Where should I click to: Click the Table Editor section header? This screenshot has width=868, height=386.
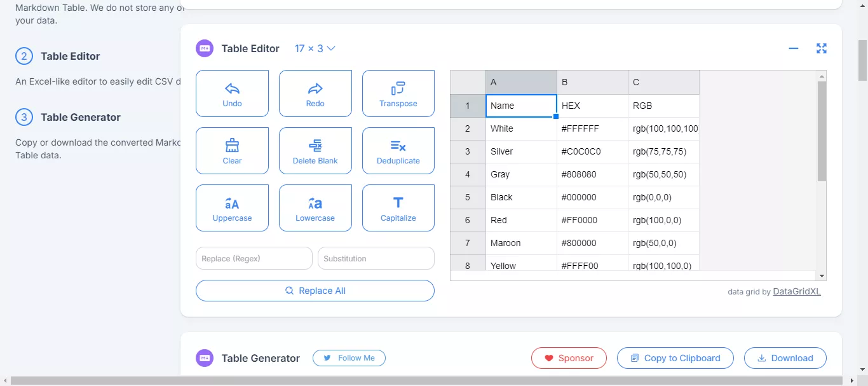(250, 48)
